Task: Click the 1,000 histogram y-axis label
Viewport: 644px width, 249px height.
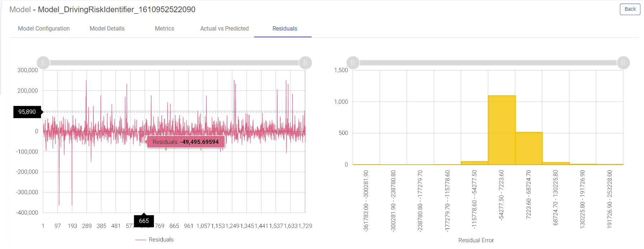Action: [x=341, y=102]
